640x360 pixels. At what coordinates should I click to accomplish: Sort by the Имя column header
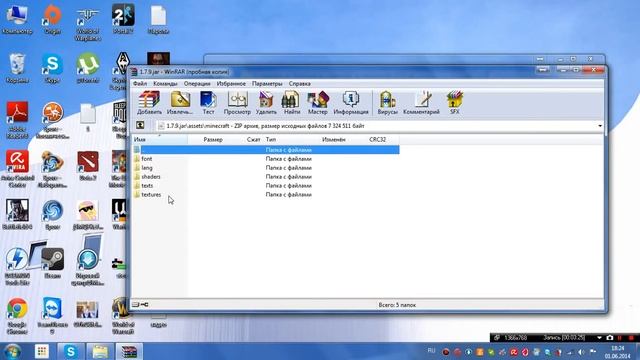tap(160, 140)
